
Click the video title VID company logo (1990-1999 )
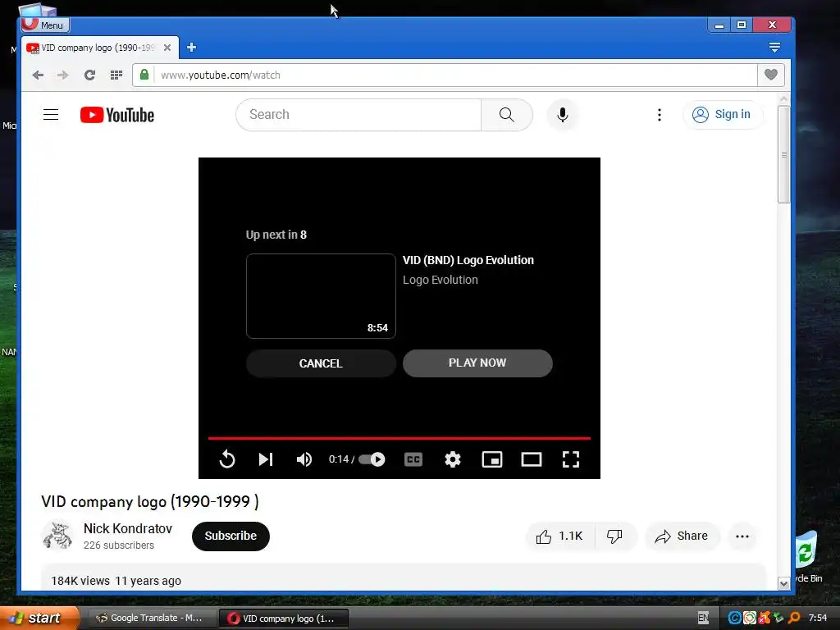pyautogui.click(x=150, y=501)
